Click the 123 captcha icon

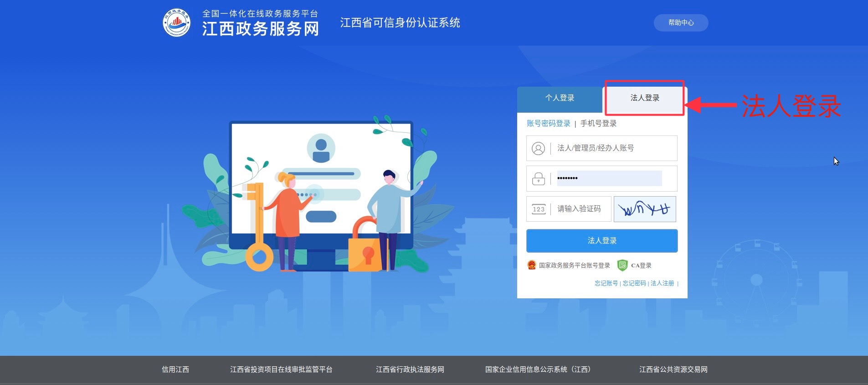[538, 209]
